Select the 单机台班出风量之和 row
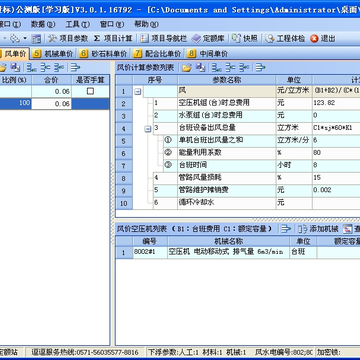Screen dimensions: 360x360 (x=238, y=141)
